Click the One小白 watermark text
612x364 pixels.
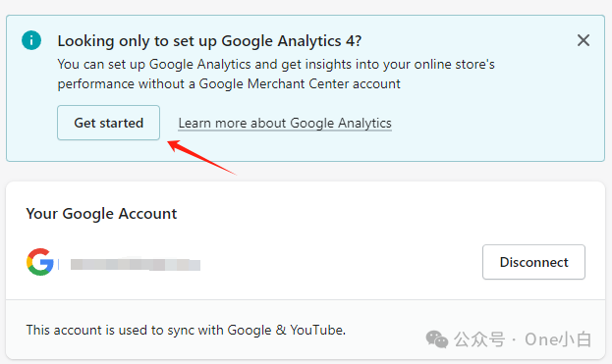point(558,339)
